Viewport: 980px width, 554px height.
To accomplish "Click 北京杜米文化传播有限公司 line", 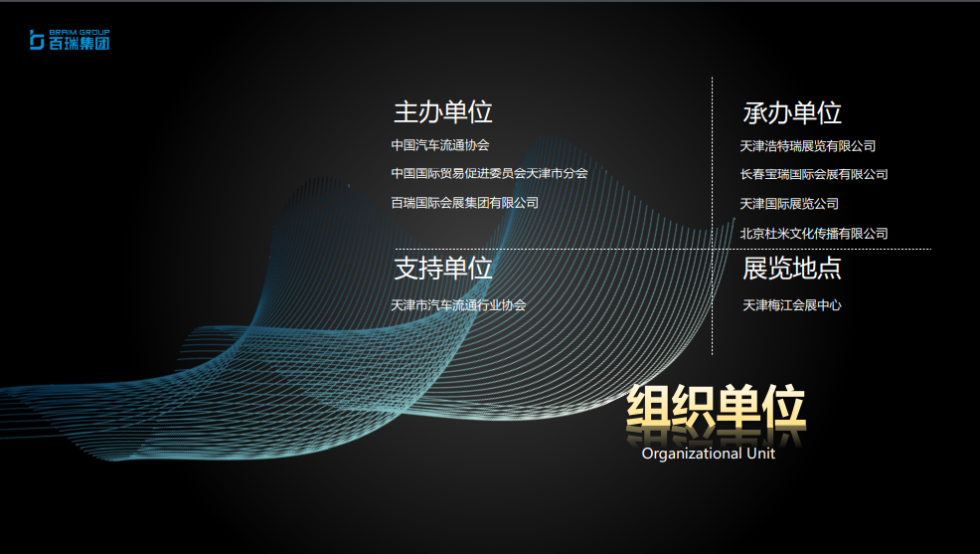I will click(814, 234).
